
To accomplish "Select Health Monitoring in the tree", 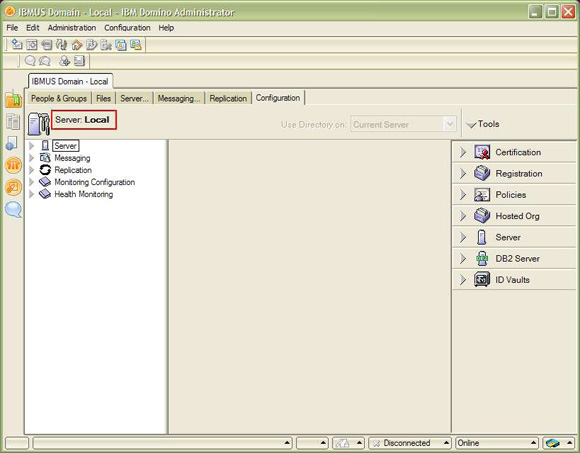I will pyautogui.click(x=84, y=194).
